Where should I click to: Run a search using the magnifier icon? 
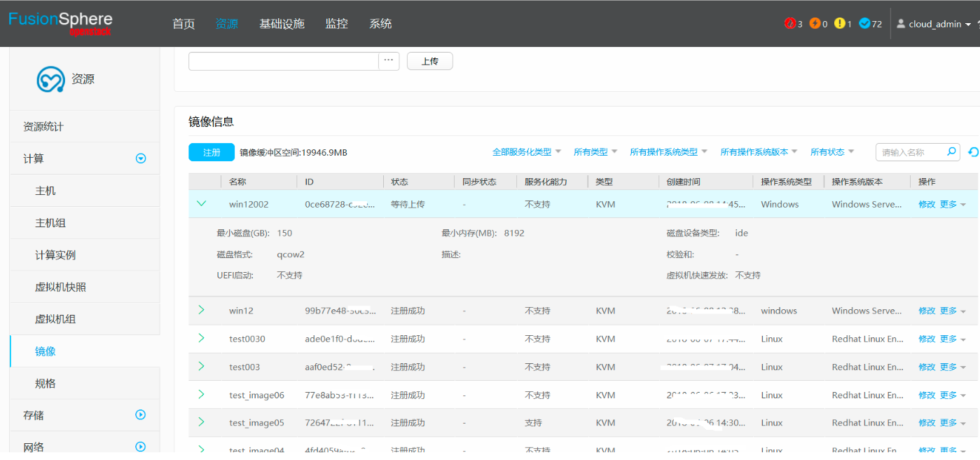(951, 151)
